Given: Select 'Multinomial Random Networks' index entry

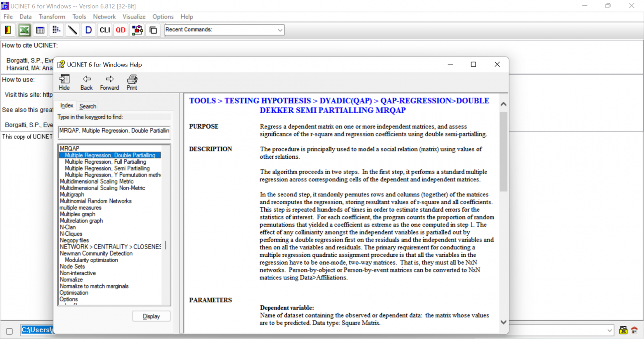Looking at the screenshot, I should tap(96, 201).
